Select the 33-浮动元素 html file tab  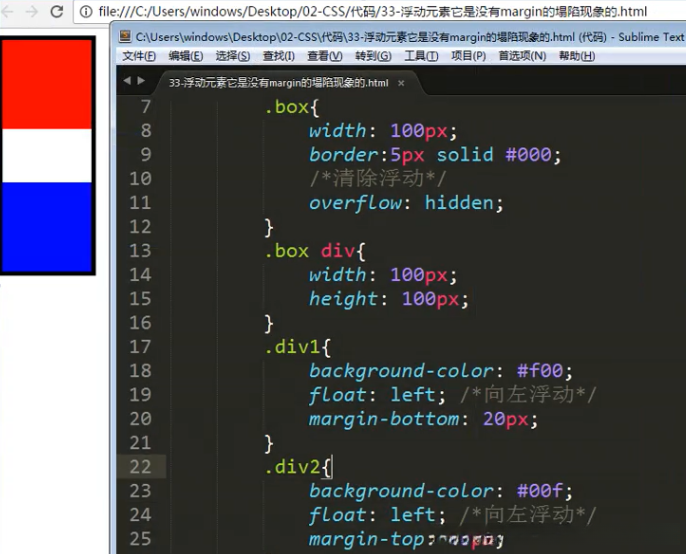(278, 83)
